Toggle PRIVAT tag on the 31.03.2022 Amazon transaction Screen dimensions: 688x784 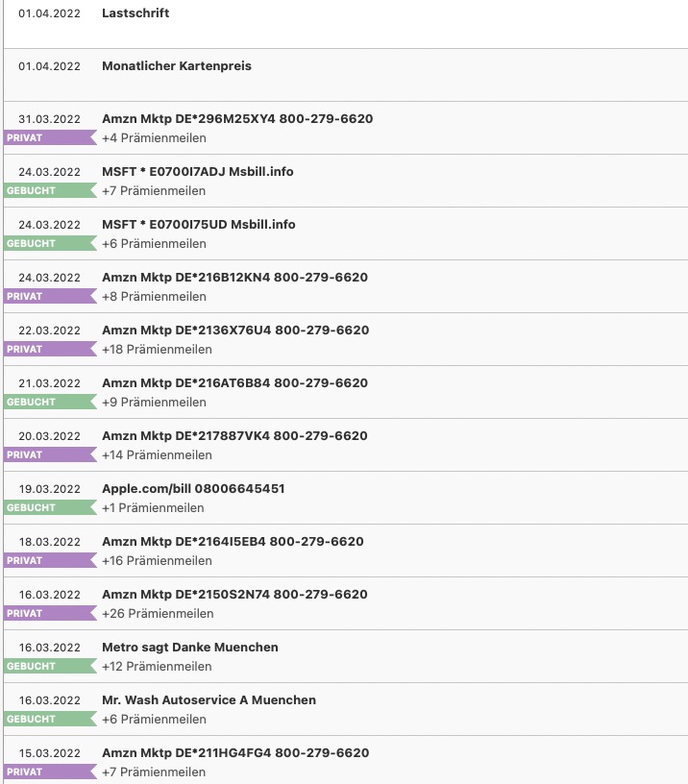coord(50,137)
